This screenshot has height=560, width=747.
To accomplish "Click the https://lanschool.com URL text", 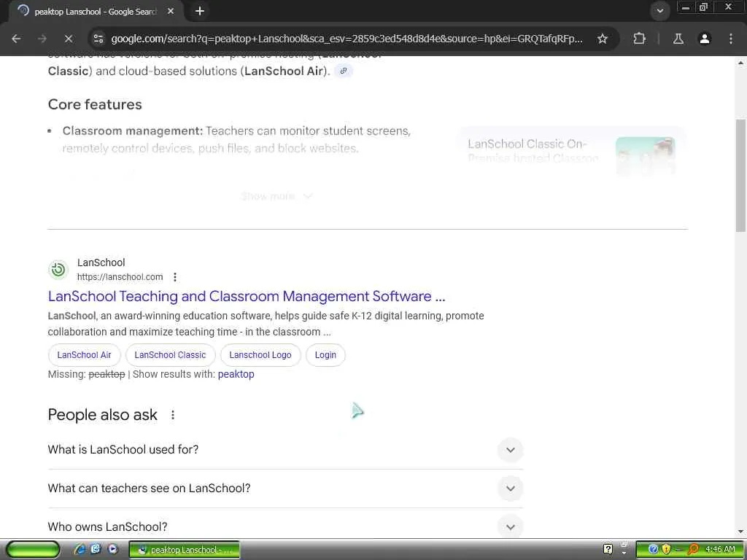I will [120, 276].
